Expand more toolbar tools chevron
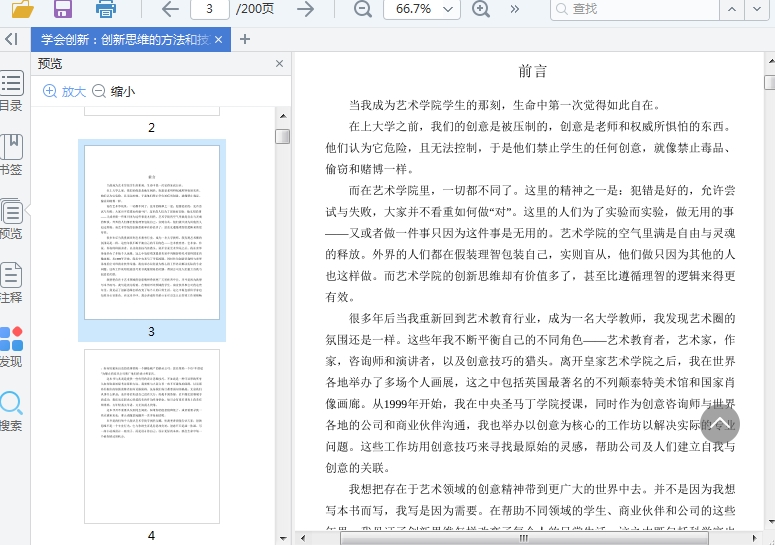The height and width of the screenshot is (545, 775). pos(515,9)
